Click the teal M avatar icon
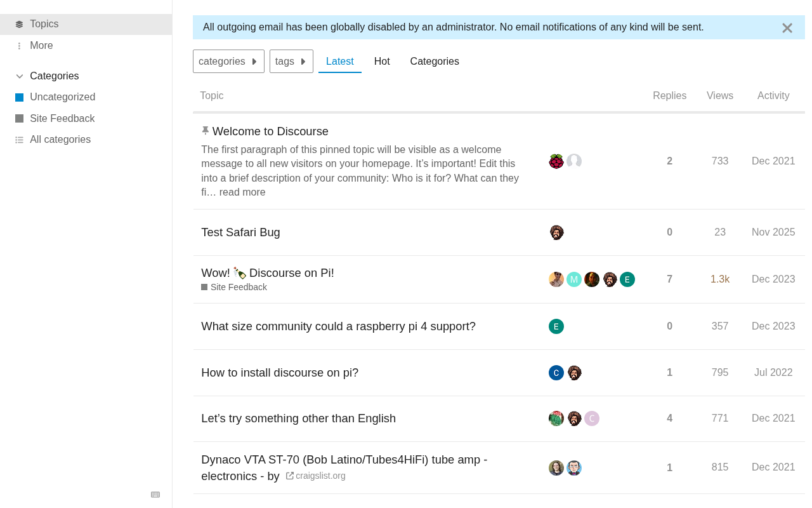This screenshot has width=812, height=508. 574,279
